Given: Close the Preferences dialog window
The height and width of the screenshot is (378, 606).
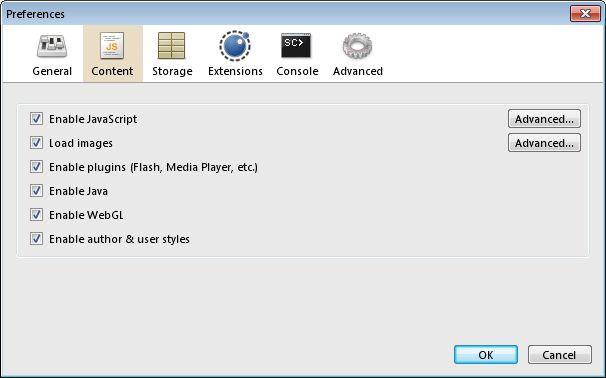Looking at the screenshot, I should click(585, 14).
